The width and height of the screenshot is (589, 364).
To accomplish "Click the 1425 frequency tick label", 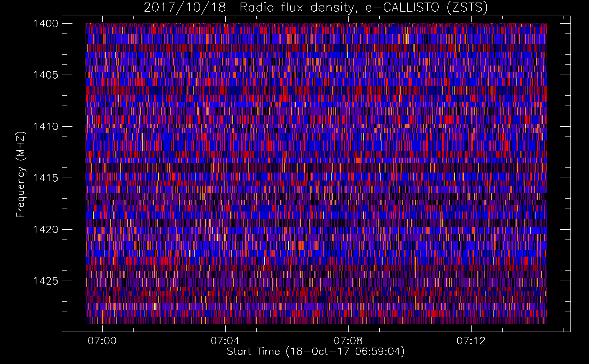I will tap(46, 281).
